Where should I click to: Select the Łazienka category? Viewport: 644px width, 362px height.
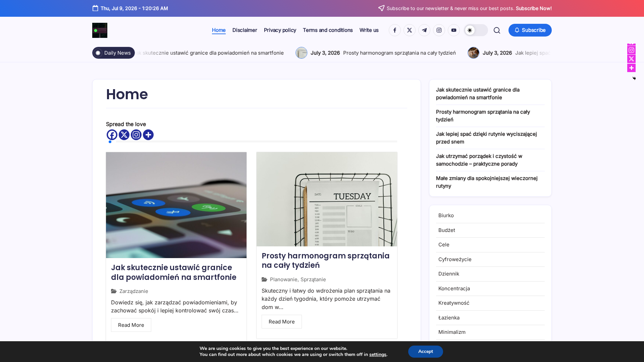click(449, 318)
